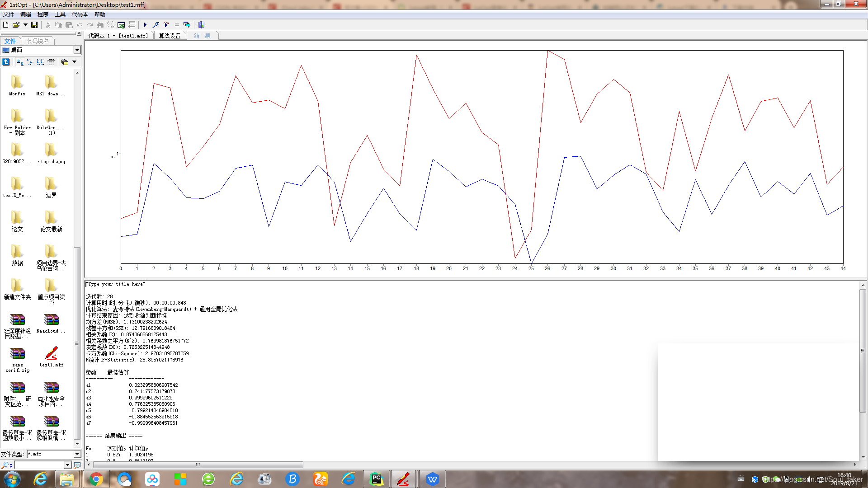Screen dimensions: 868x488
Task: Close the file browser side panel
Action: 79,33
